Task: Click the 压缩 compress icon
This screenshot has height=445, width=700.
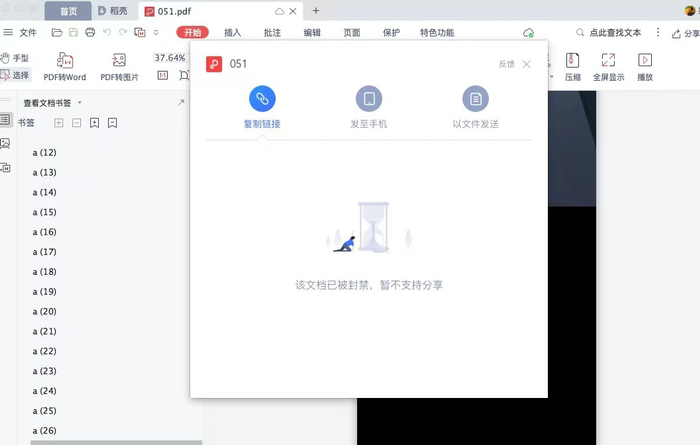Action: tap(572, 67)
